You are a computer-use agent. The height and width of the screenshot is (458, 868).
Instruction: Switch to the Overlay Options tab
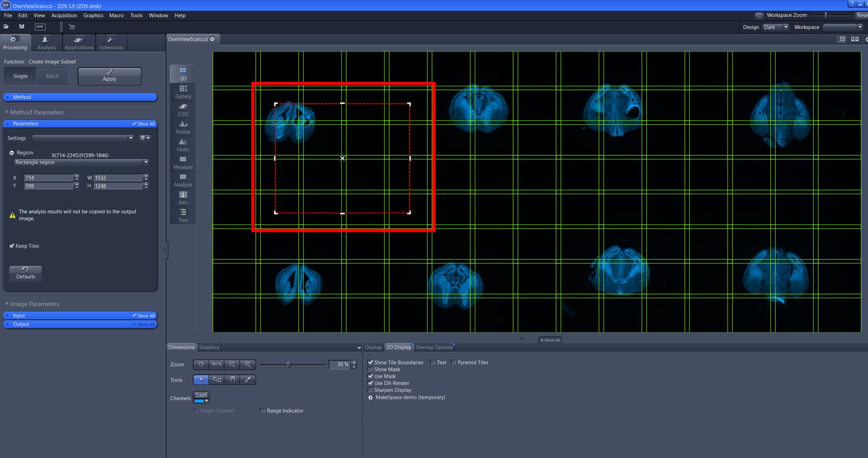(x=434, y=347)
